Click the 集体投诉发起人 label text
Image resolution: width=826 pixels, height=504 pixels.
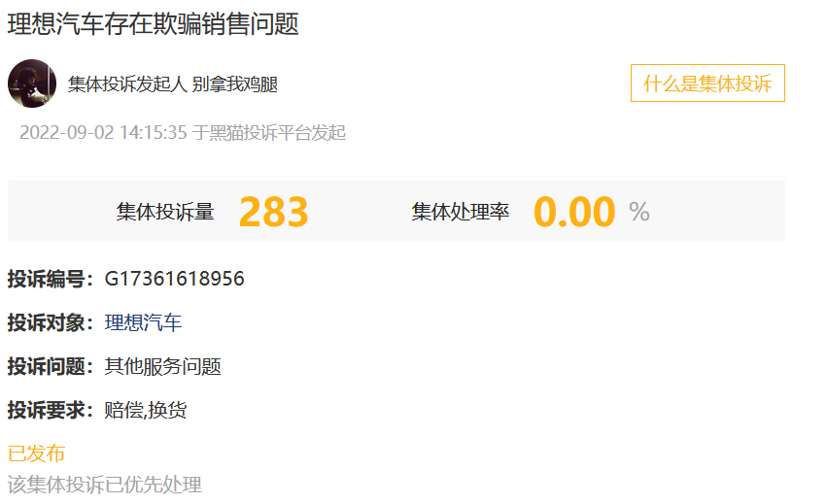pyautogui.click(x=127, y=84)
